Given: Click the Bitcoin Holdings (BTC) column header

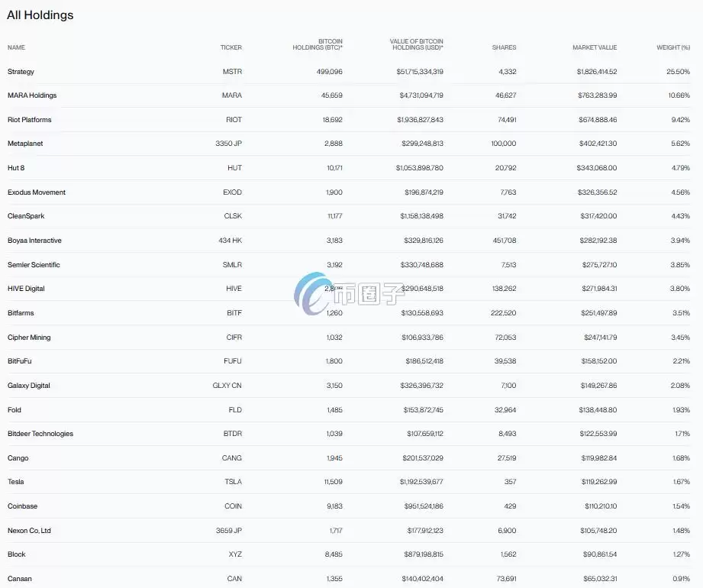Looking at the screenshot, I should tap(318, 44).
